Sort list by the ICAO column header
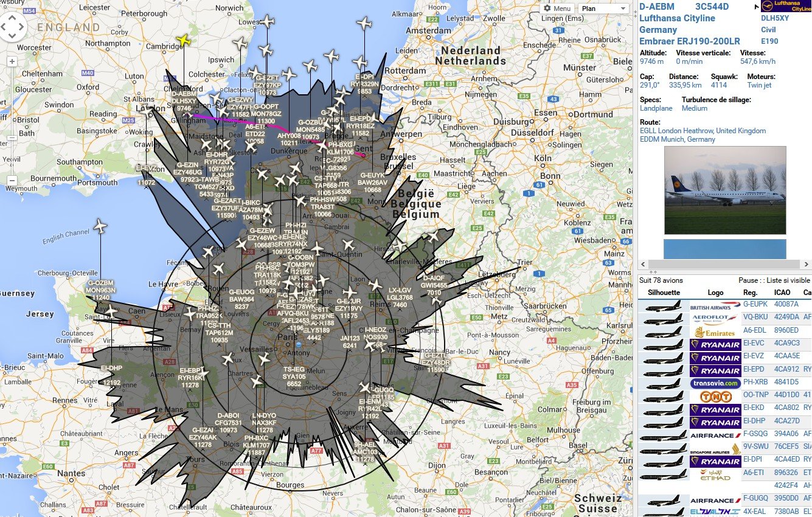This screenshot has height=517, width=812. click(783, 293)
